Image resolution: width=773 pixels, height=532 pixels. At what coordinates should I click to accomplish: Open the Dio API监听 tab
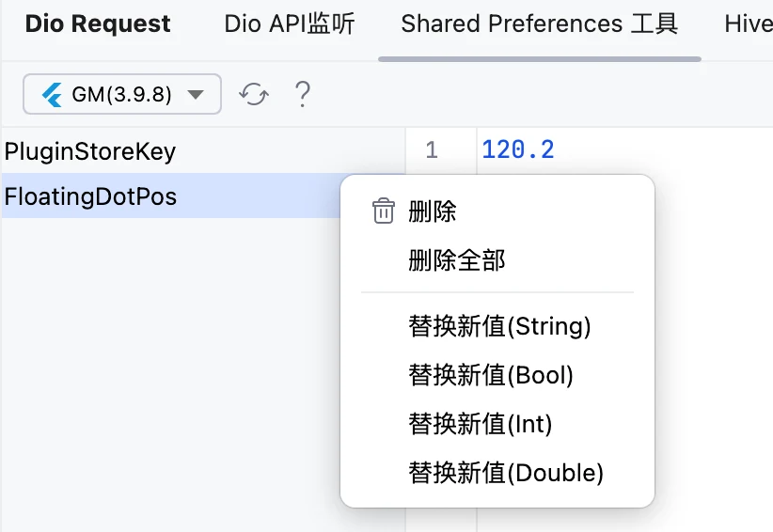tap(290, 23)
